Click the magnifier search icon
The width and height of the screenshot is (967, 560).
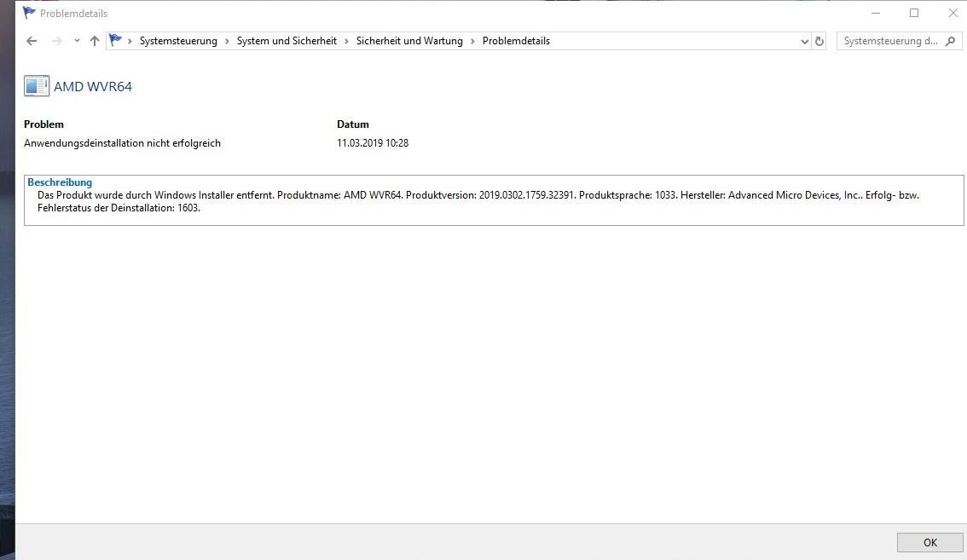point(950,41)
